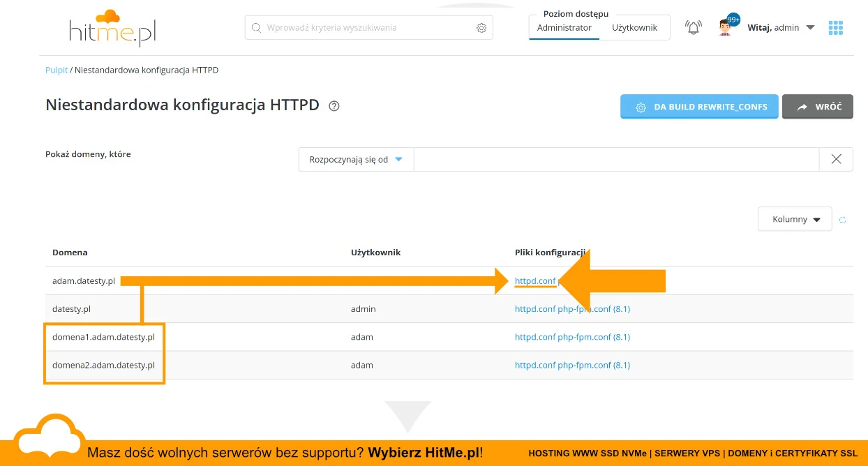This screenshot has width=868, height=466.
Task: Open help question mark next to page title
Action: click(334, 106)
